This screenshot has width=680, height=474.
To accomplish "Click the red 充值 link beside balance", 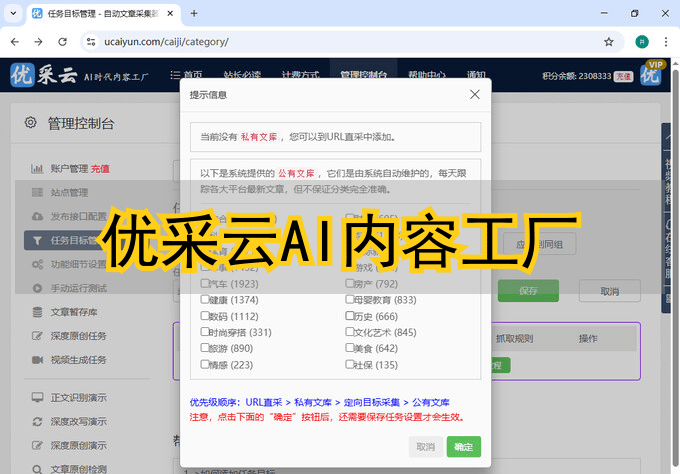I will pyautogui.click(x=623, y=76).
